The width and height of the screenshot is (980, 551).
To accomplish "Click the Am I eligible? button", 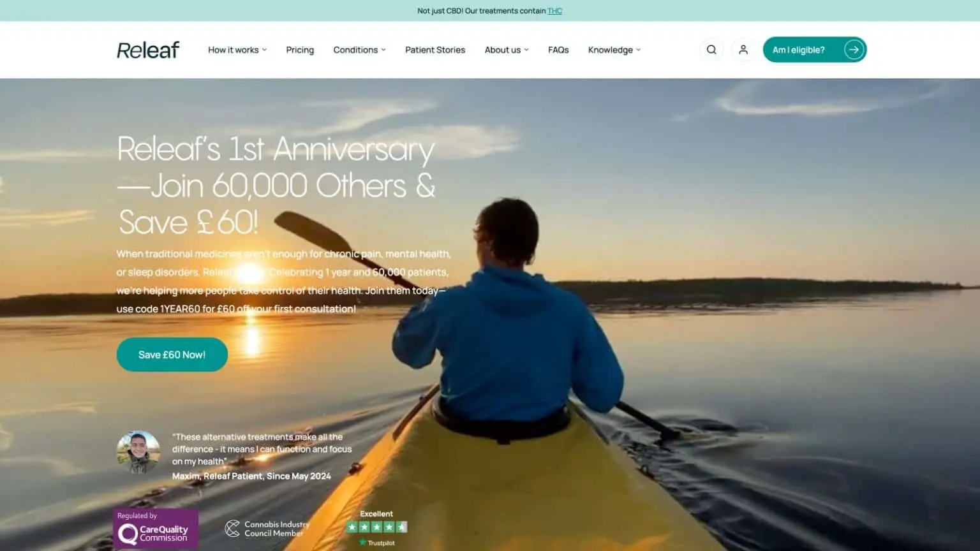I will 815,50.
